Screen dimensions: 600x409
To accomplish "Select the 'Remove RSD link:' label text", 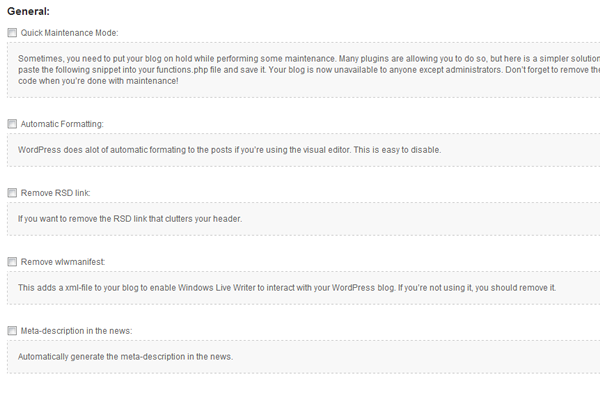I will 55,193.
